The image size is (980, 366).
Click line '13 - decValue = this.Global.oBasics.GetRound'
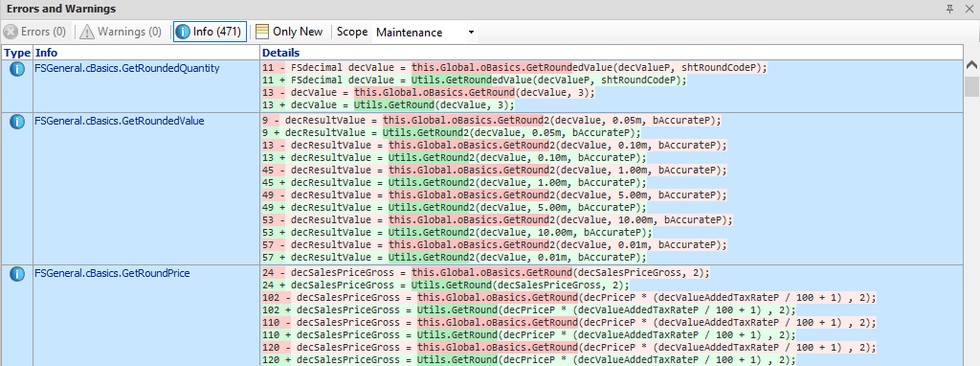(429, 93)
